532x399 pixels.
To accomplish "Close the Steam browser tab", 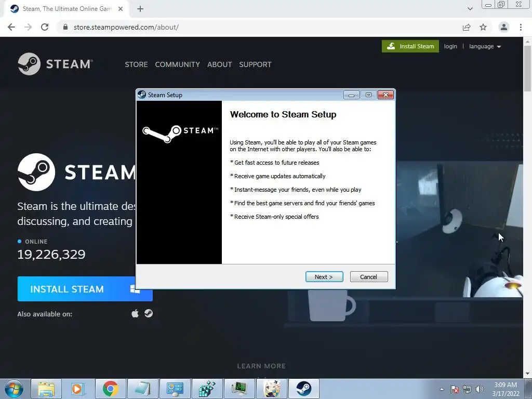I will tap(121, 9).
